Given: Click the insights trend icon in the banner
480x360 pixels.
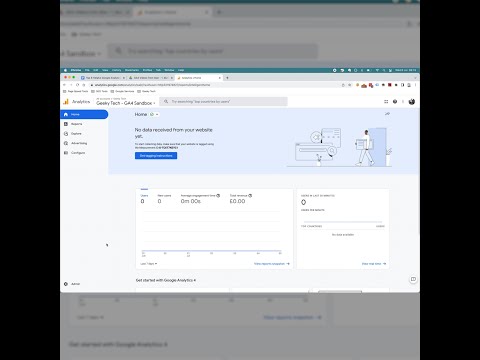Looking at the screenshot, I should point(387,114).
